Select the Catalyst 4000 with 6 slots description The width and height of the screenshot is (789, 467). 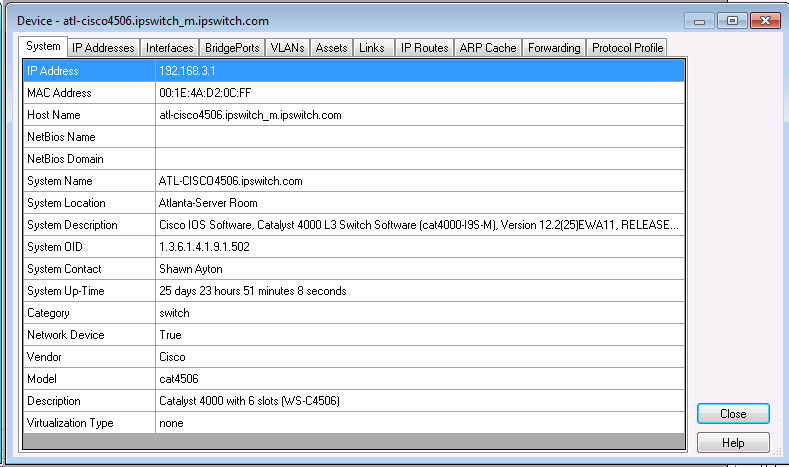[x=420, y=401]
